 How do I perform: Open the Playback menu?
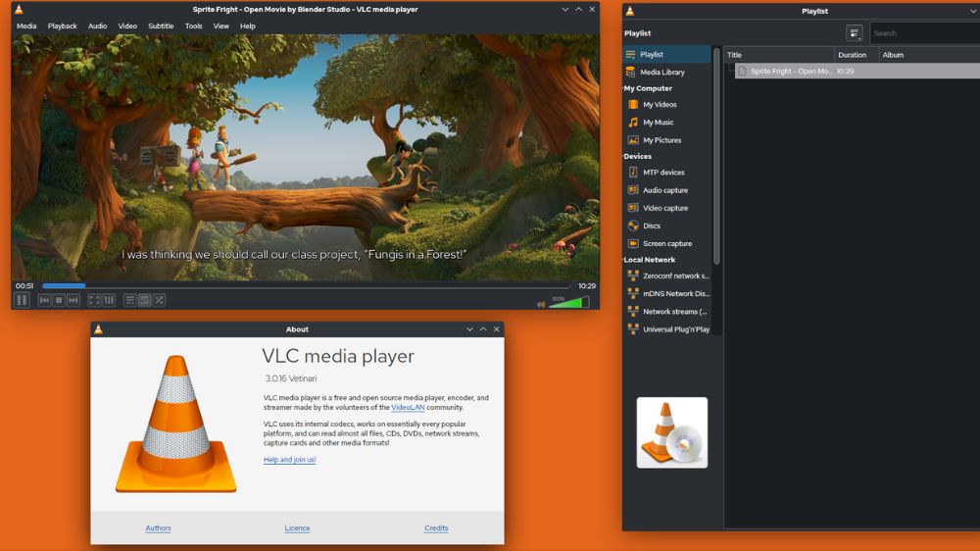point(63,26)
